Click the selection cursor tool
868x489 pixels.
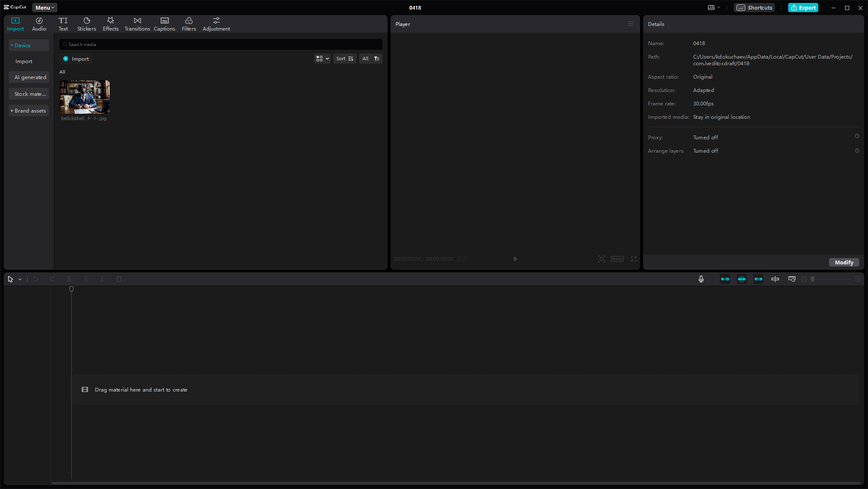click(x=10, y=279)
